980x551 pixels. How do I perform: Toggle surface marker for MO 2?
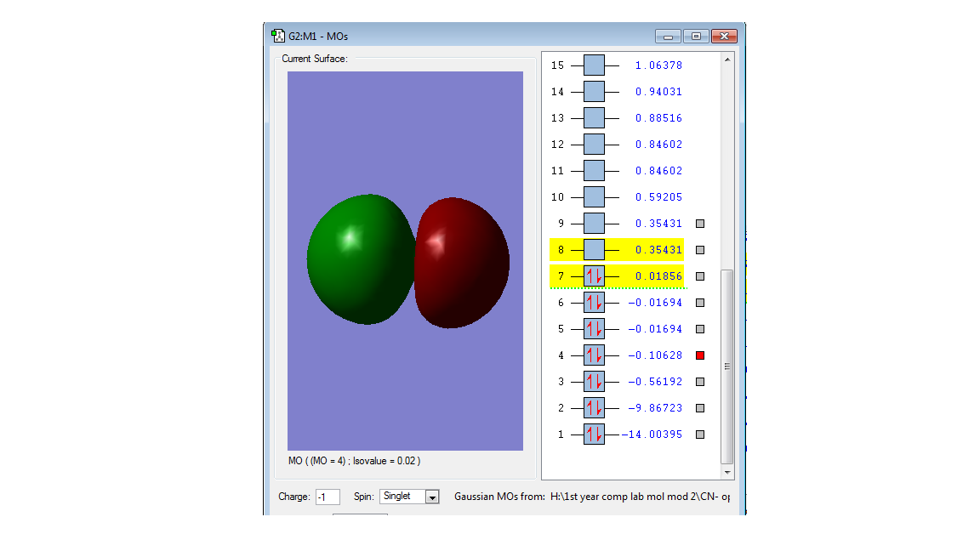tap(700, 408)
